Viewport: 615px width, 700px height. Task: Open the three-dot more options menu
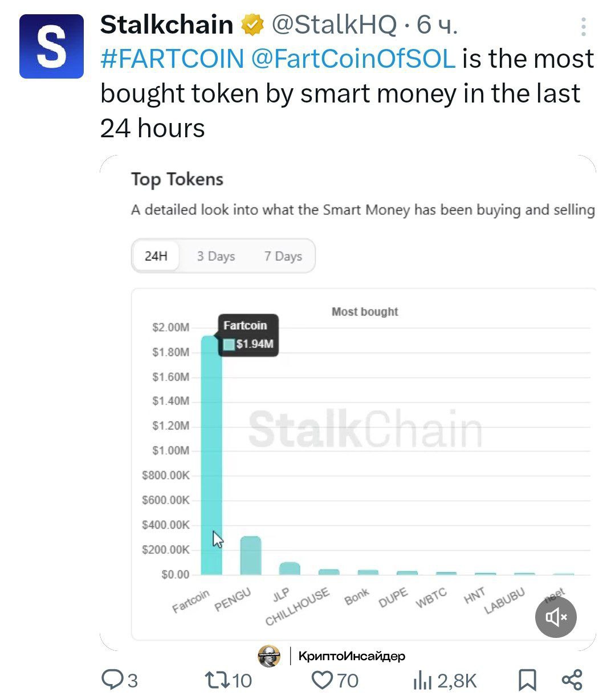click(x=583, y=27)
